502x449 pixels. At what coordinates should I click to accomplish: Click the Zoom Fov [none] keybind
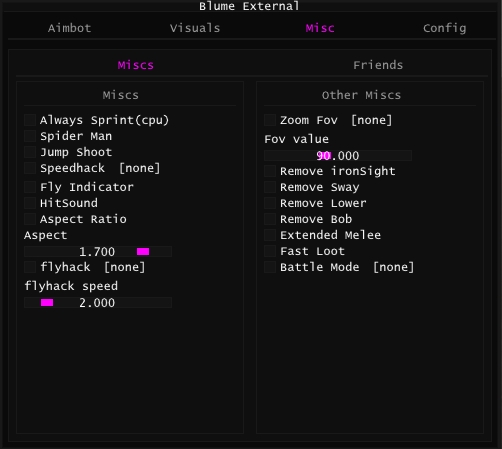click(x=372, y=120)
